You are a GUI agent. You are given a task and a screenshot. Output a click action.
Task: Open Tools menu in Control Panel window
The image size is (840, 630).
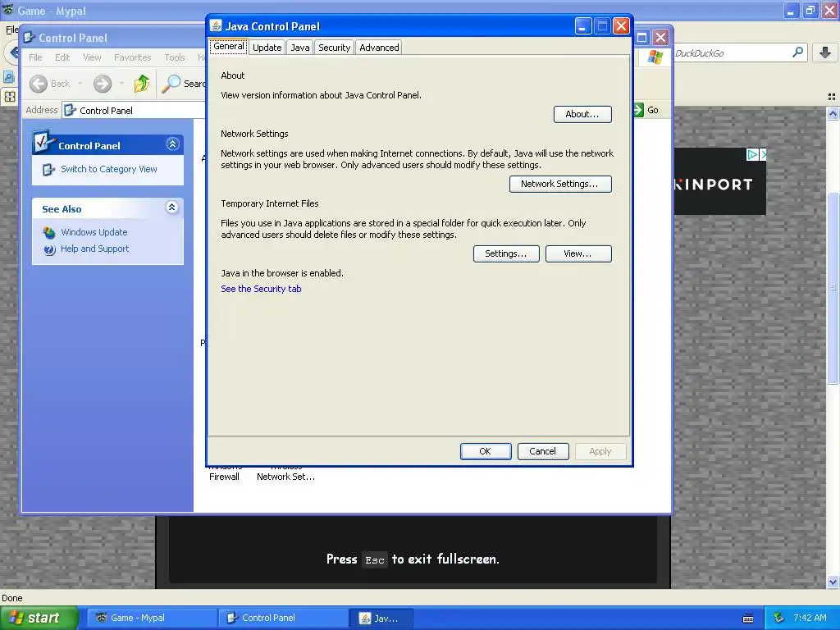(x=175, y=57)
